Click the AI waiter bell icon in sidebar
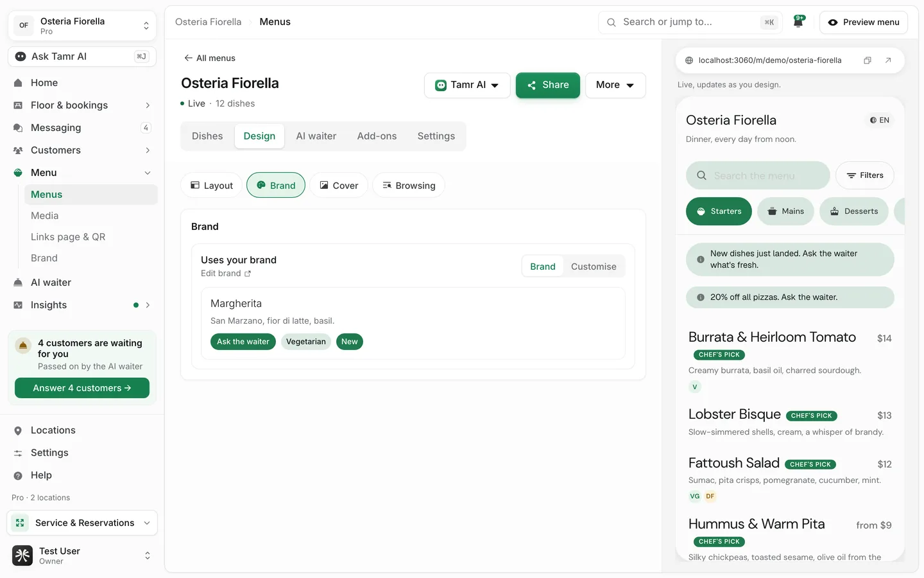The height and width of the screenshot is (578, 924). [18, 283]
